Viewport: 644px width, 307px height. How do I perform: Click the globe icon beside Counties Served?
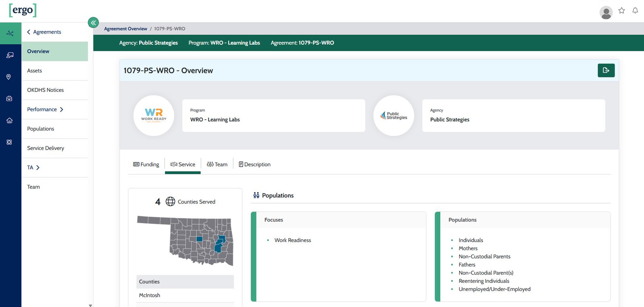[171, 201]
